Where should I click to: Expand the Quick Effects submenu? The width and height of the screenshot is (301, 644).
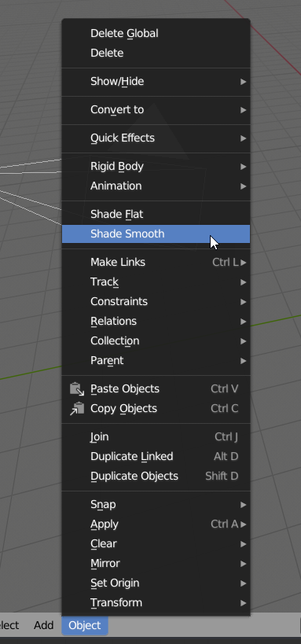click(156, 138)
